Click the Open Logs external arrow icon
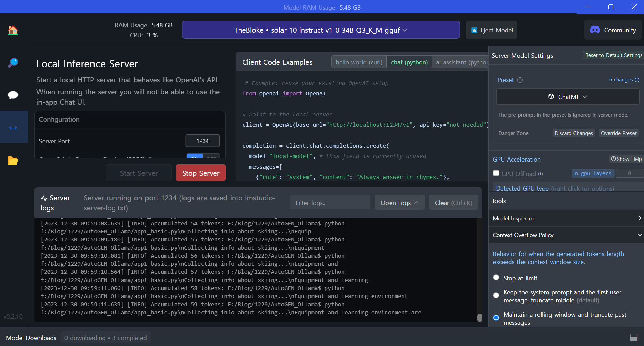The width and height of the screenshot is (644, 346). (416, 202)
